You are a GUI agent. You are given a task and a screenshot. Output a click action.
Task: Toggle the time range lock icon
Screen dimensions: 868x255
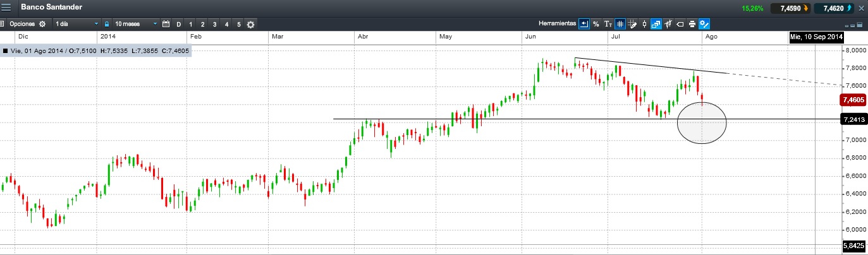click(x=107, y=24)
